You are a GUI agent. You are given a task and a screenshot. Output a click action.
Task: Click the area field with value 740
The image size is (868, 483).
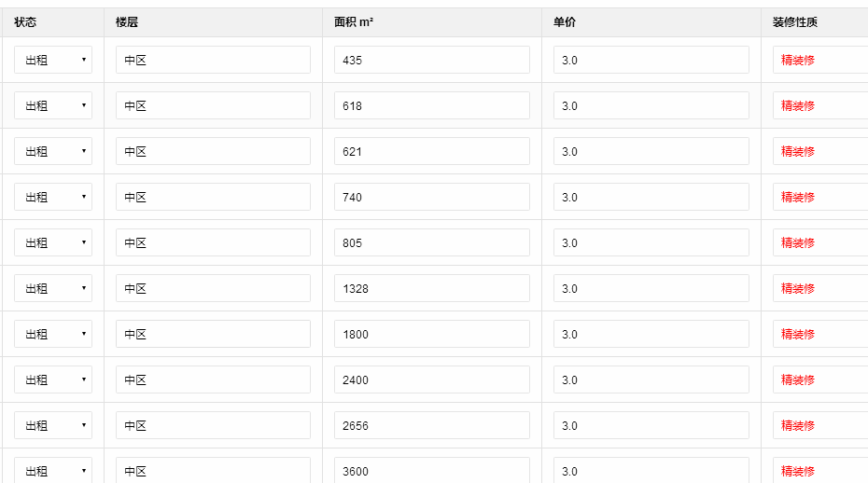click(431, 197)
